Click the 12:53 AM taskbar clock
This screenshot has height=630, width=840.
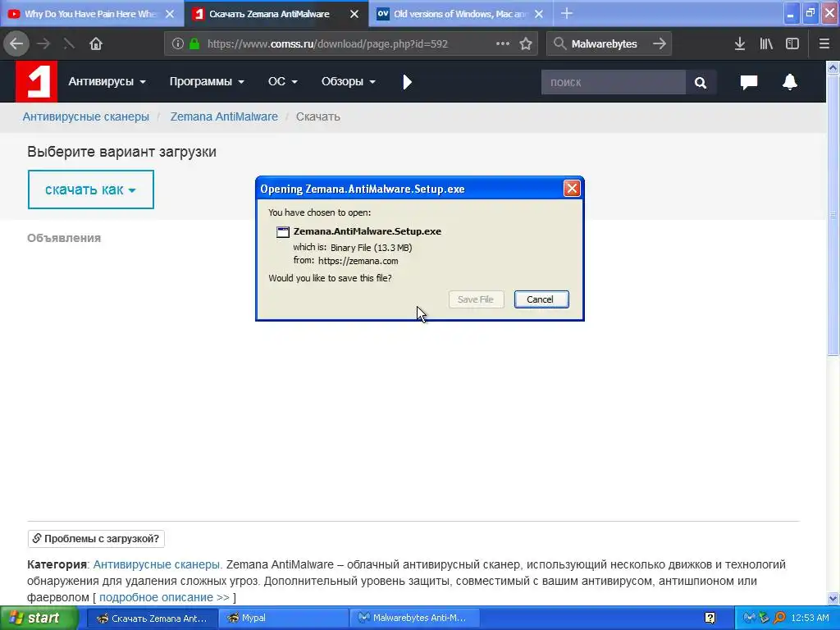pyautogui.click(x=810, y=618)
